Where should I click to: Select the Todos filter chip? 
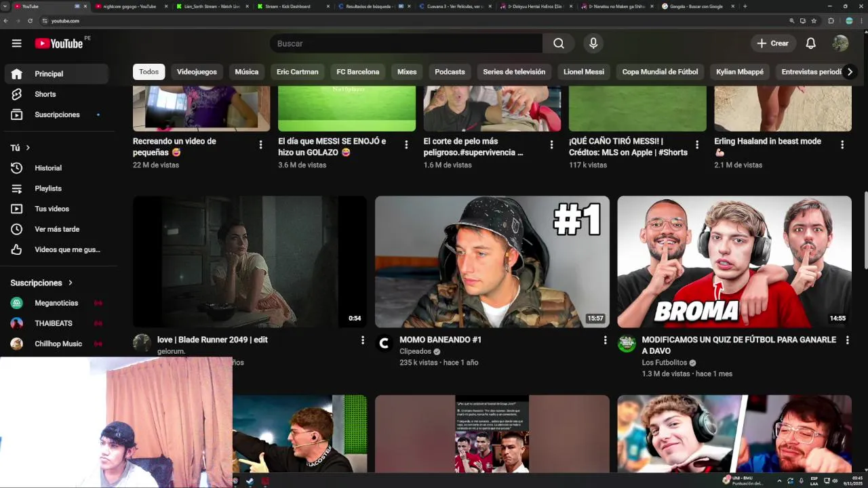[x=149, y=72]
